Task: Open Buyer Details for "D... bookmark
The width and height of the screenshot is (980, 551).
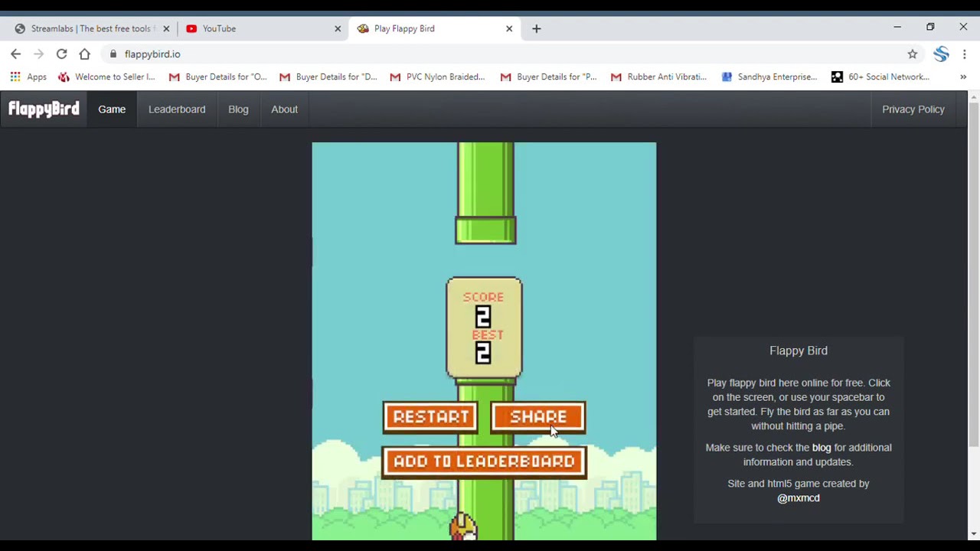Action: pyautogui.click(x=328, y=77)
